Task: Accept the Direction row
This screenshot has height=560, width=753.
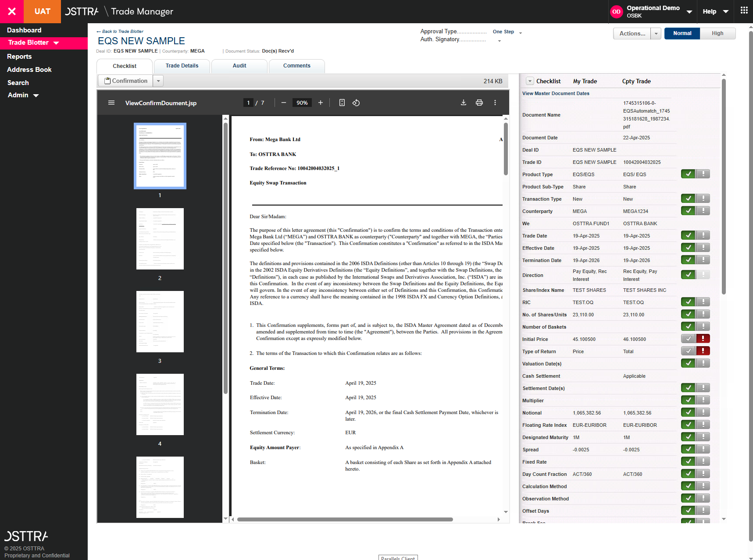Action: [688, 275]
